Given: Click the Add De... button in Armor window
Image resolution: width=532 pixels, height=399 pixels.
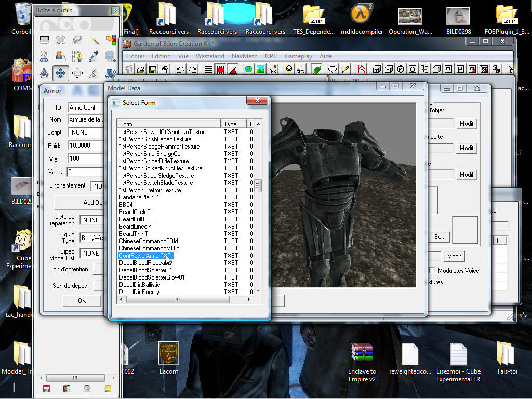Looking at the screenshot, I should click(79, 203).
